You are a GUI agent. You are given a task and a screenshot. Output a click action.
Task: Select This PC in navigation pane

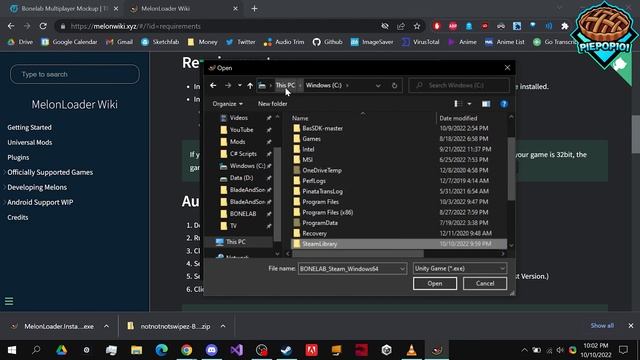[x=236, y=242]
